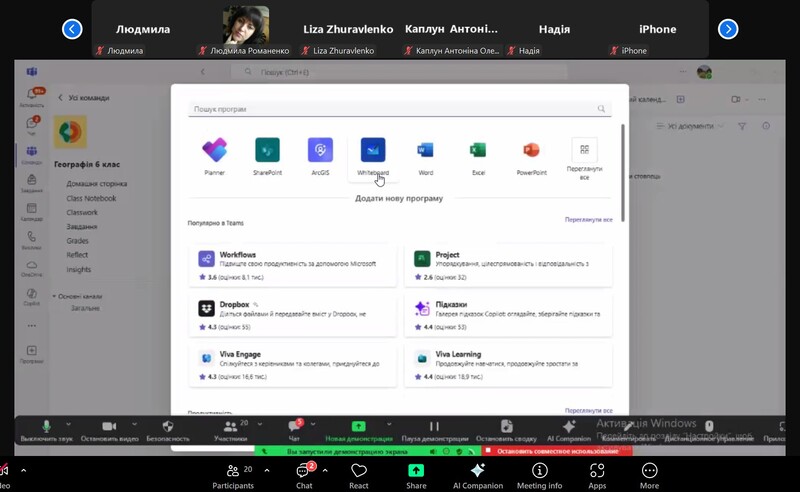Image resolution: width=800 pixels, height=492 pixels.
Task: Open the 'Домашня сторінка' item
Action: 96,184
